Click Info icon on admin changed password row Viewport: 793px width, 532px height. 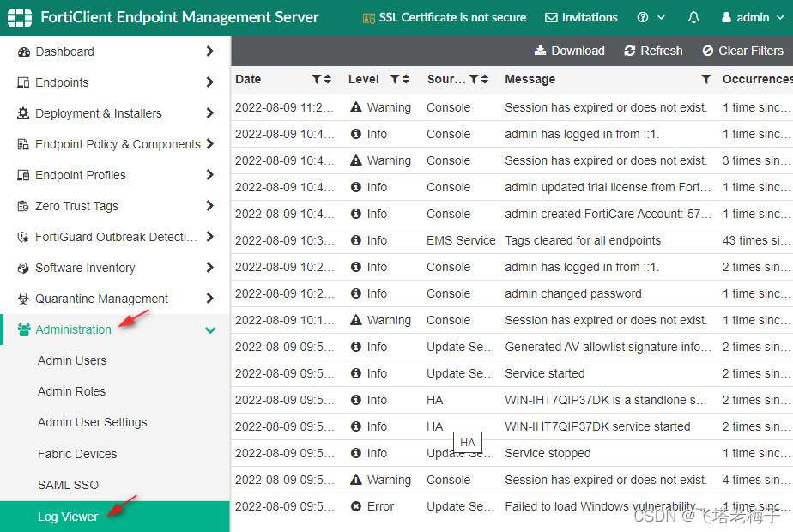click(x=356, y=293)
